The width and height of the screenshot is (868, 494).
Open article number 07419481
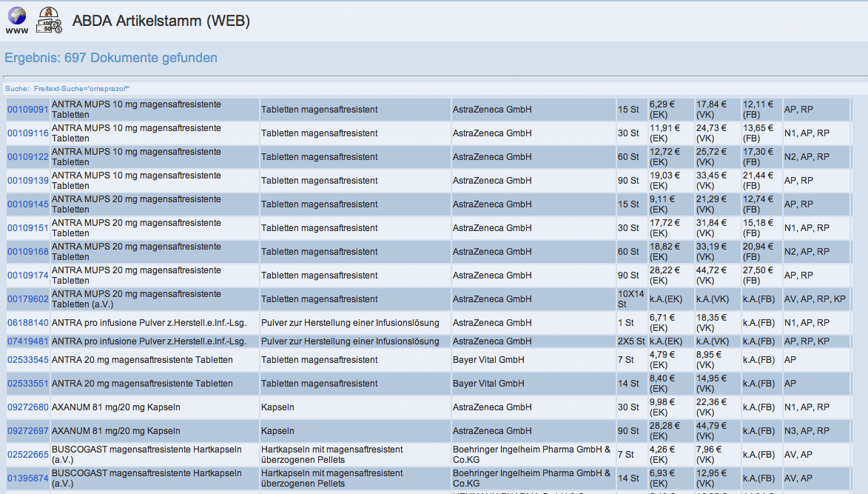(27, 341)
